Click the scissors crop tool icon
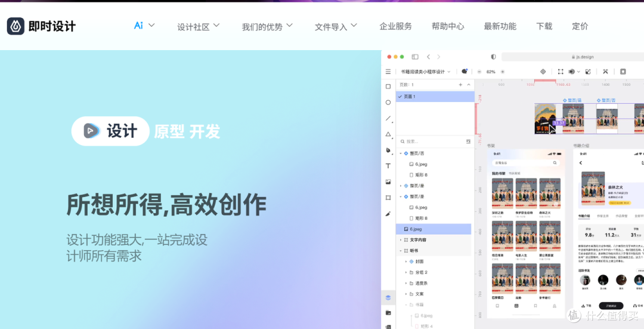Screen dimensions: 644x329 click(605, 72)
